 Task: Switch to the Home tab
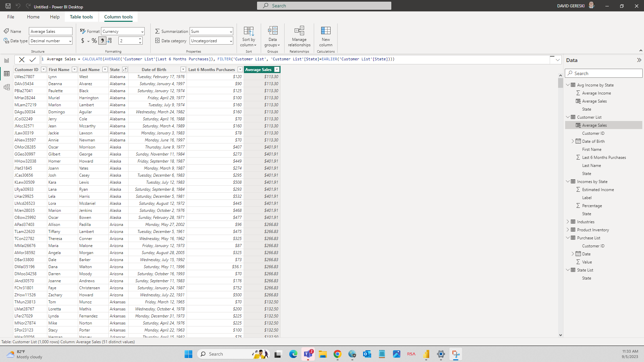point(33,17)
